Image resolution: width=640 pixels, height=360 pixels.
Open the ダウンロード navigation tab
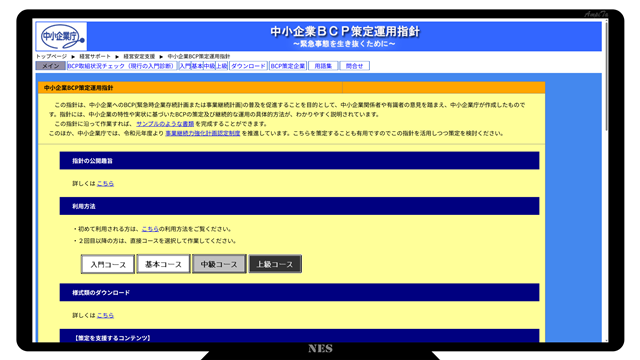click(x=248, y=66)
